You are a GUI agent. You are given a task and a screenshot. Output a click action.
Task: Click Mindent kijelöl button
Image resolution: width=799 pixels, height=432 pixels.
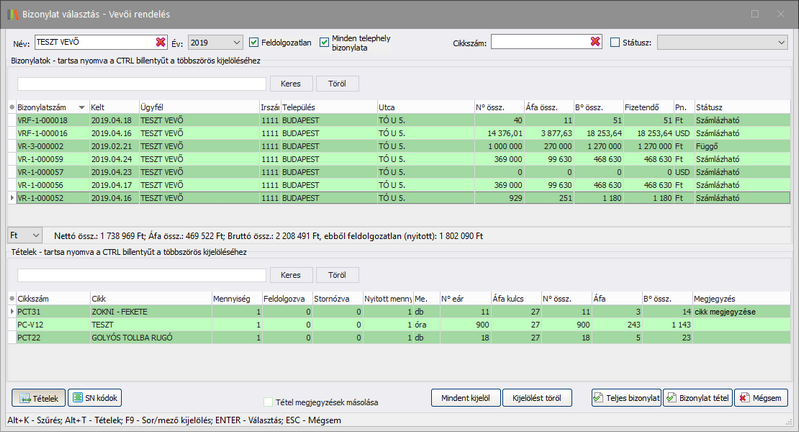click(x=465, y=398)
